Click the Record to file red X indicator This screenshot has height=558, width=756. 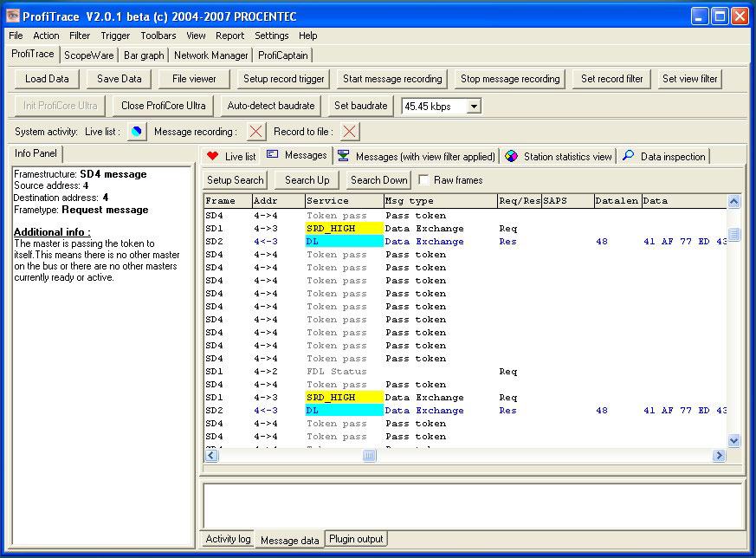click(350, 131)
